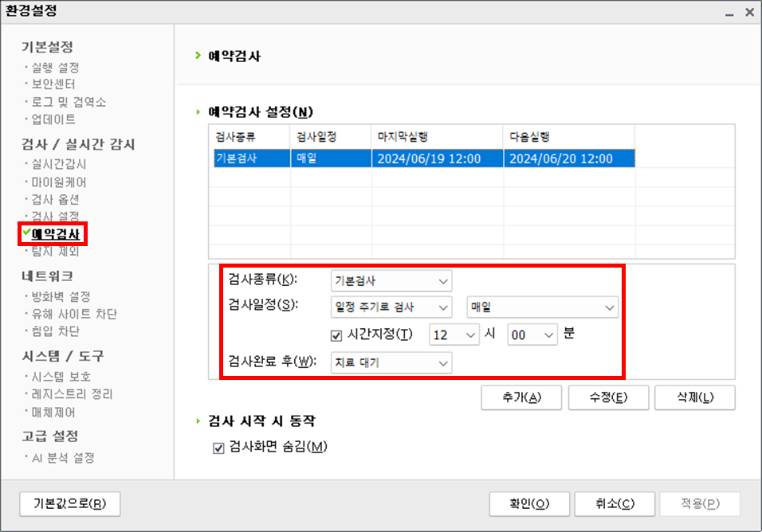Click 2024/06/19 12:00 last-run cell
This screenshot has height=532, width=762.
(438, 158)
